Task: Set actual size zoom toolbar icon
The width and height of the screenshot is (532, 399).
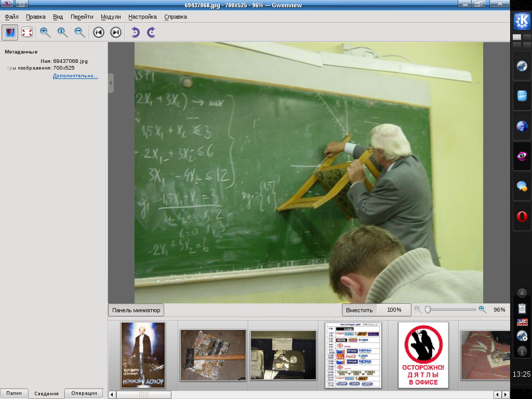Action: tap(62, 32)
